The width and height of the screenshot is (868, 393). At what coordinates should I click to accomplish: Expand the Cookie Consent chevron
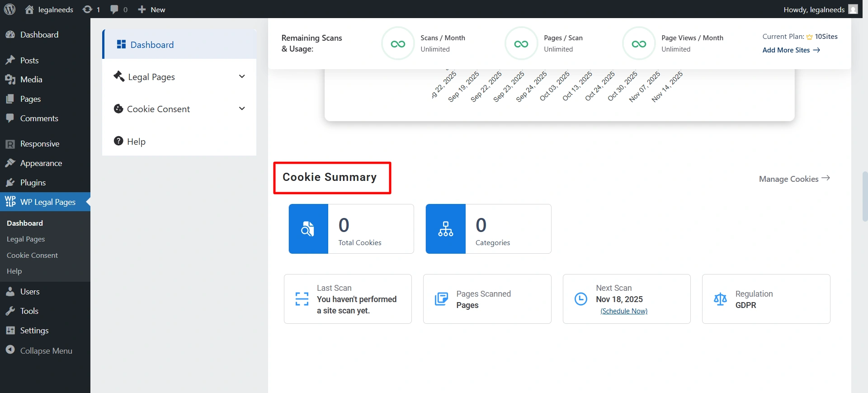pos(242,109)
